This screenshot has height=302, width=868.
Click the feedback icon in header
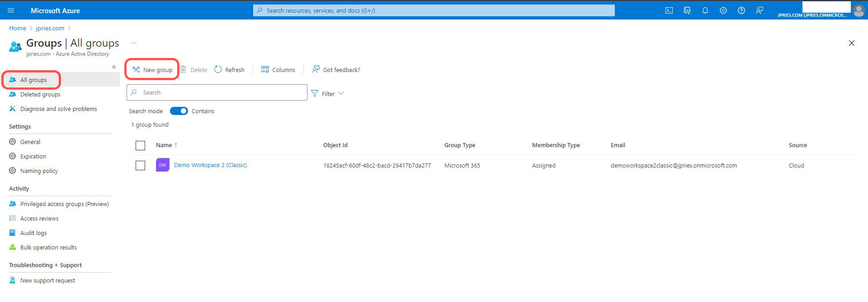759,10
